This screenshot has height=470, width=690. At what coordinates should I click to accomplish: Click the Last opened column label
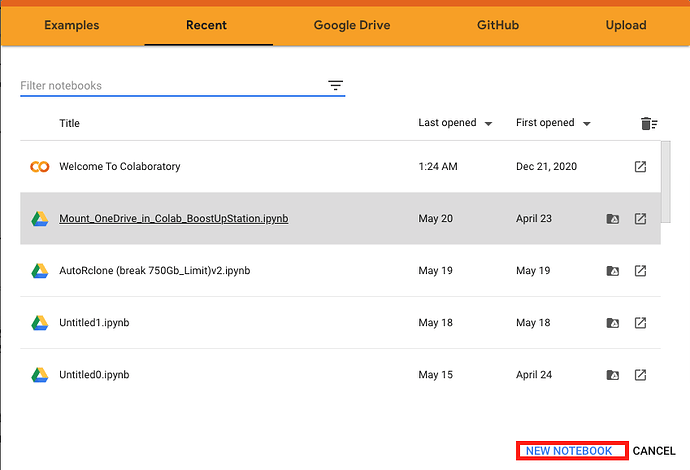pos(447,123)
